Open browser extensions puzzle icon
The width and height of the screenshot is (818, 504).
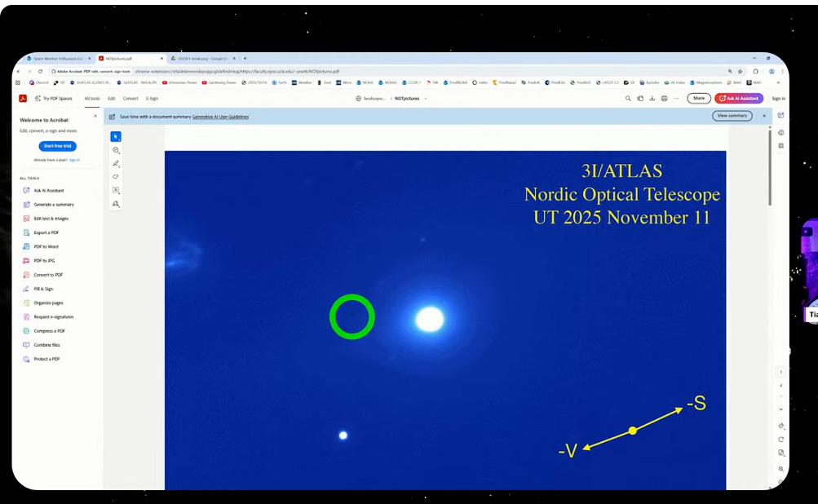pyautogui.click(x=755, y=72)
